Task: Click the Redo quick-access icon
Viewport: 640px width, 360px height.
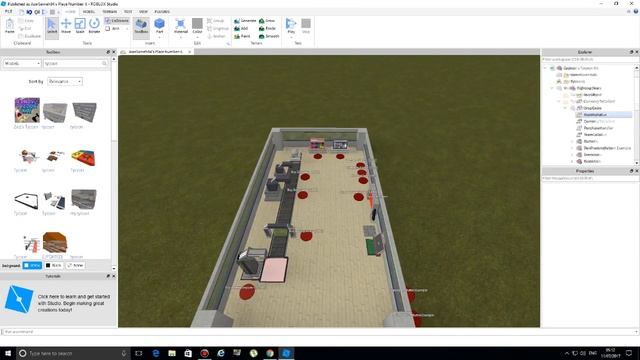Action: 37,12
